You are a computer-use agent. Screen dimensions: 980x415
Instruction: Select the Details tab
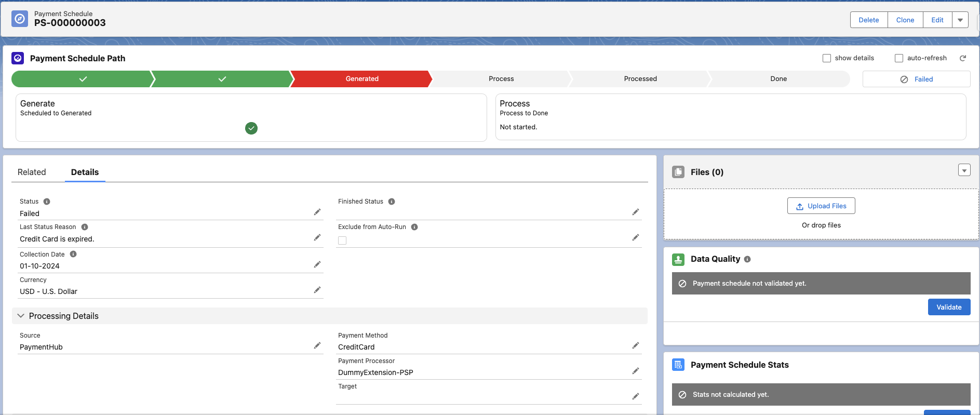[x=85, y=172]
